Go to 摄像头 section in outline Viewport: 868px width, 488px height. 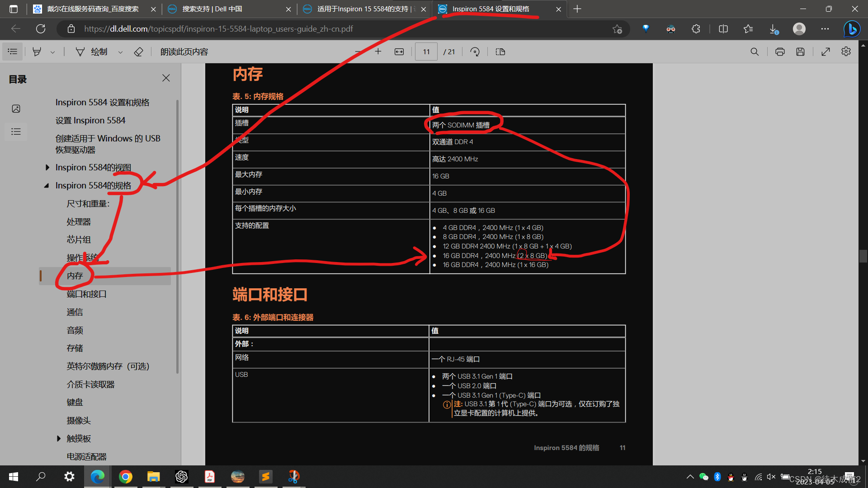(79, 421)
